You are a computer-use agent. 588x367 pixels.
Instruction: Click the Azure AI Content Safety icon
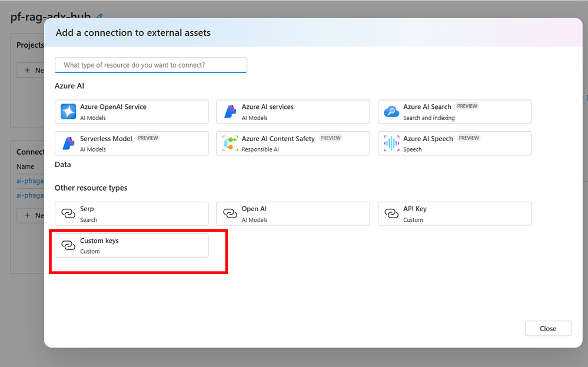pos(230,143)
